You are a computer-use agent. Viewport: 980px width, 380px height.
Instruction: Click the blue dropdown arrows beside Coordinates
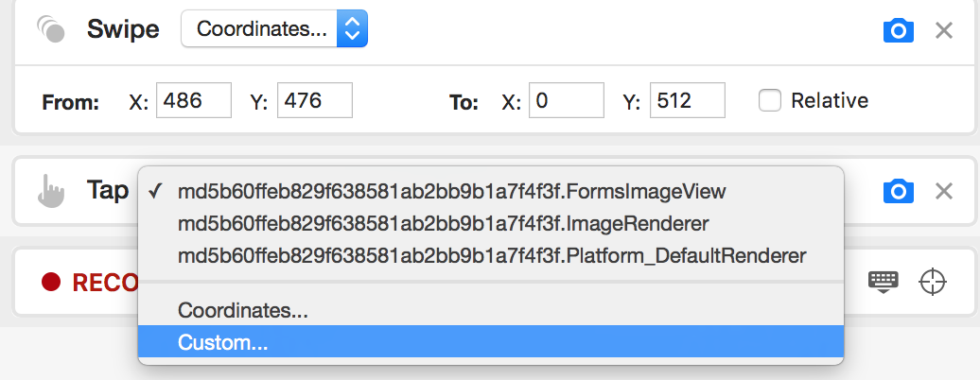353,28
